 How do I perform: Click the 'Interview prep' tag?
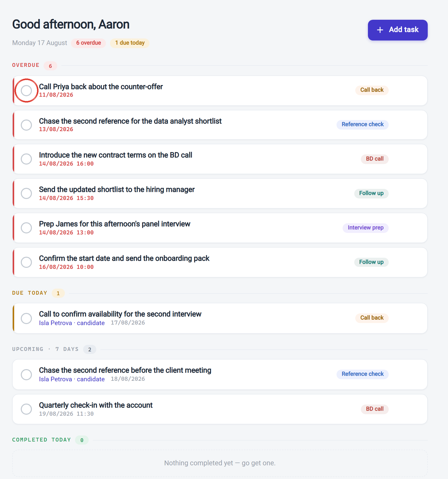(x=365, y=228)
